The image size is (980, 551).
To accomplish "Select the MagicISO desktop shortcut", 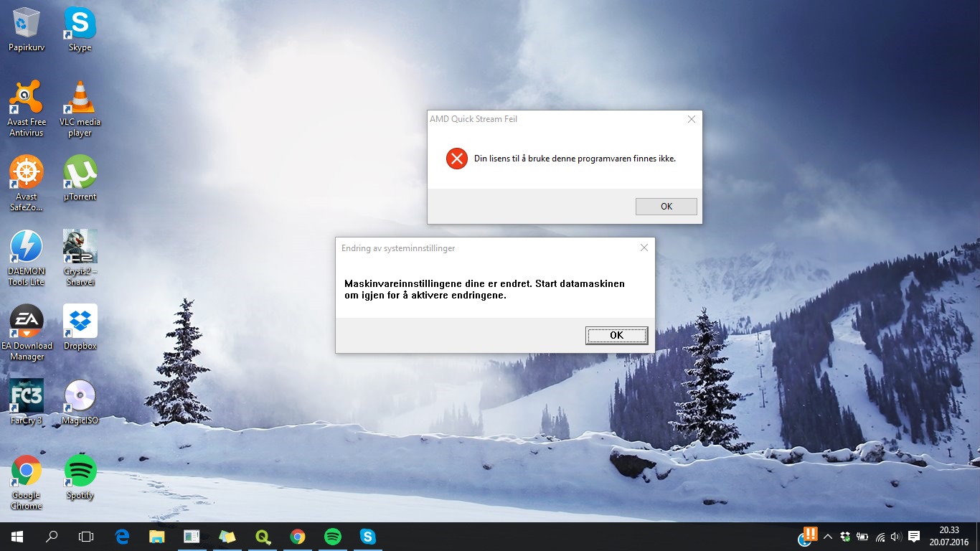I will coord(80,402).
